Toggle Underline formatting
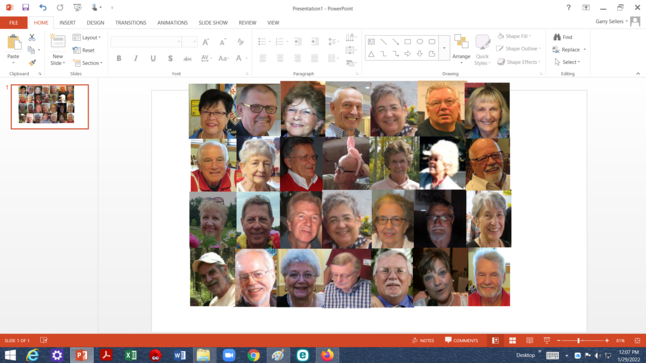 point(153,59)
